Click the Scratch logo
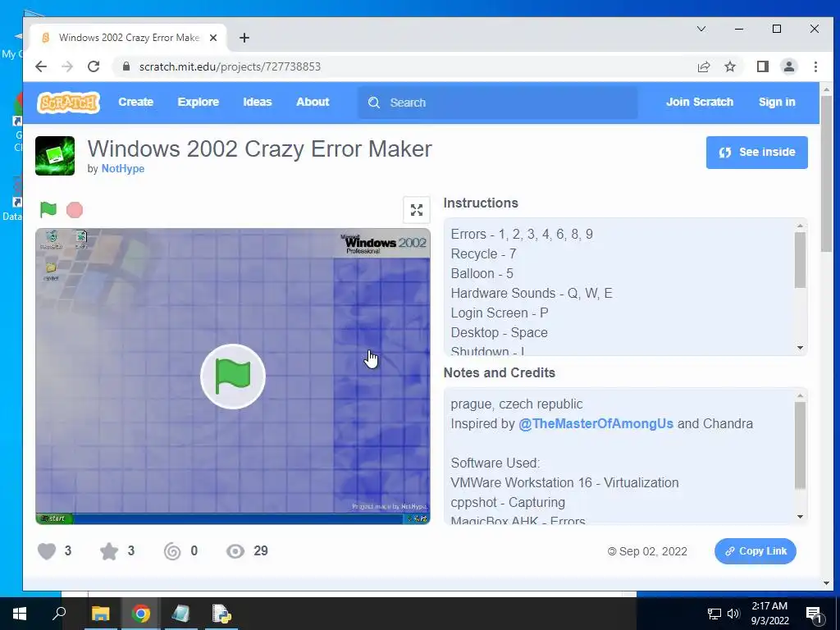 point(69,102)
